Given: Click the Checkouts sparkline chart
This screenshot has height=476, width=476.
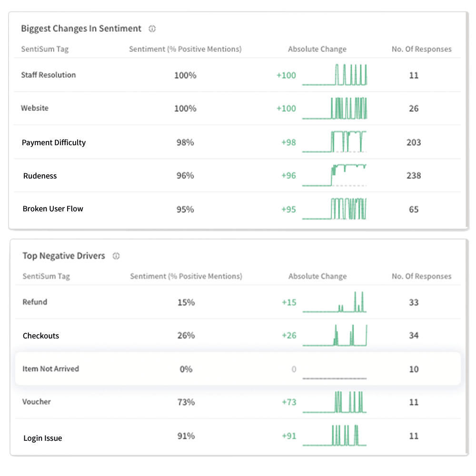Looking at the screenshot, I should (335, 335).
